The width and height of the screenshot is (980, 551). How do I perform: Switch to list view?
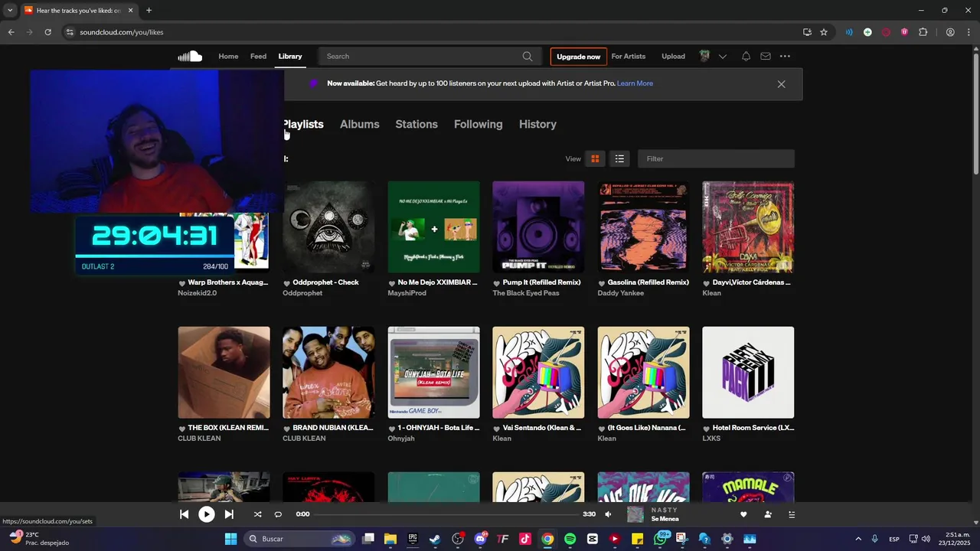pyautogui.click(x=619, y=158)
